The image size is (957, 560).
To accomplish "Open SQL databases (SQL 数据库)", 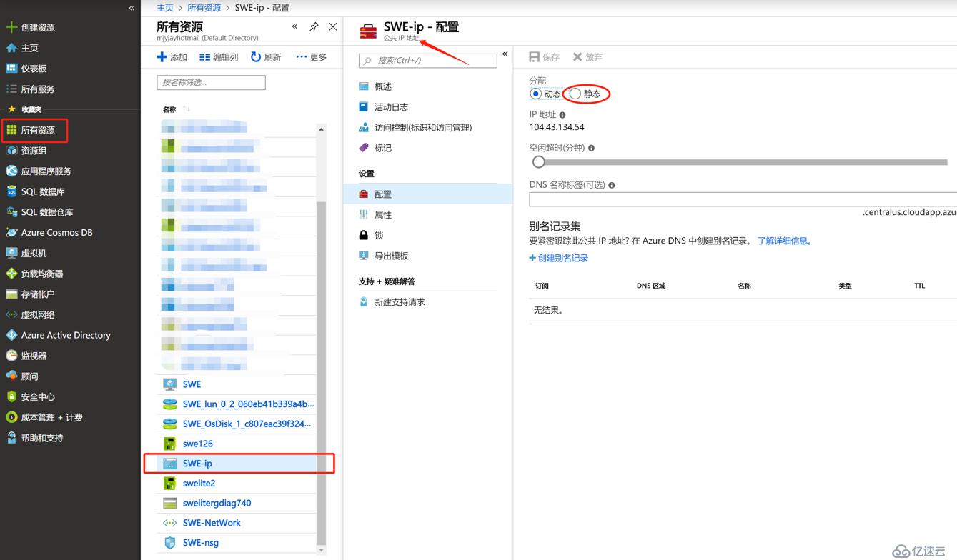I will tap(43, 191).
